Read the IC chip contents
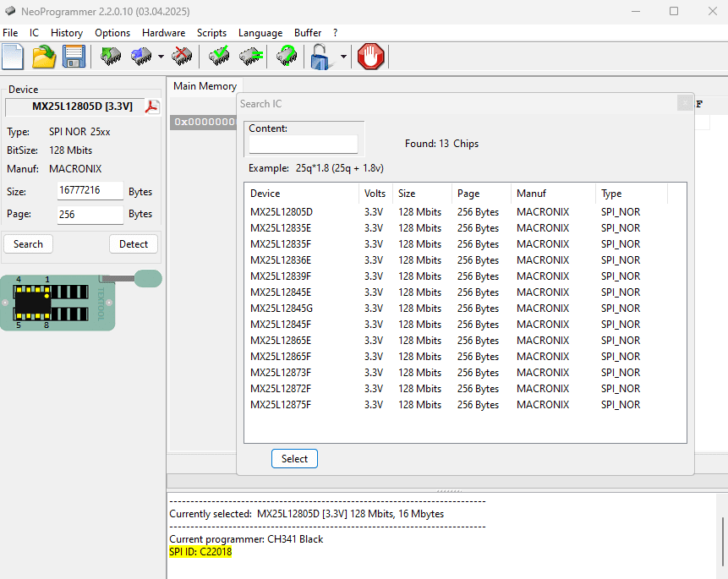The height and width of the screenshot is (579, 728). pos(111,56)
